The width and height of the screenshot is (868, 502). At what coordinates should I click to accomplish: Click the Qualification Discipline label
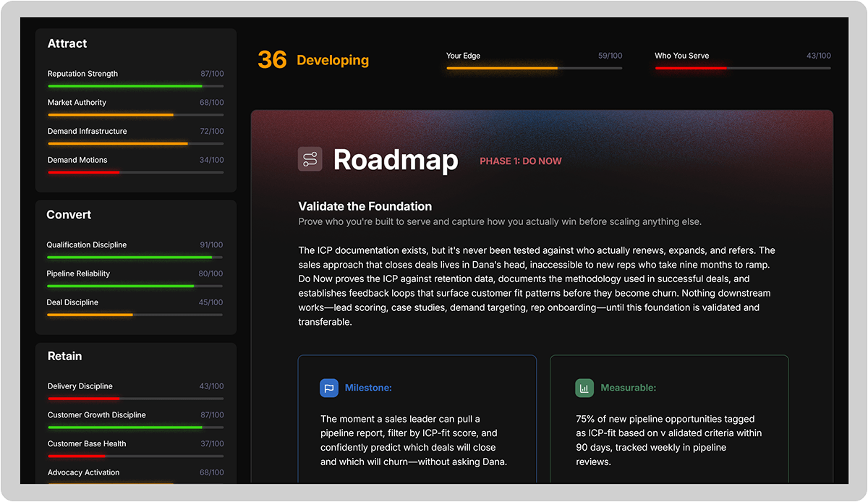[87, 244]
